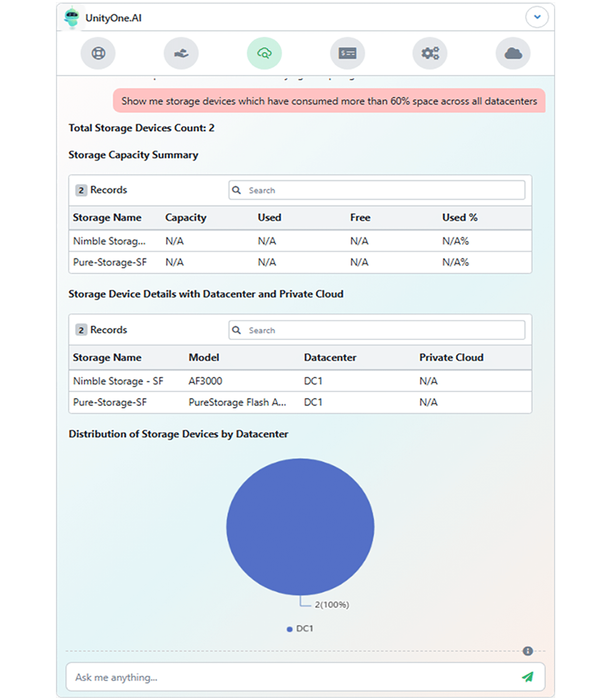Select the green cloud search icon
This screenshot has height=700, width=612.
(264, 53)
